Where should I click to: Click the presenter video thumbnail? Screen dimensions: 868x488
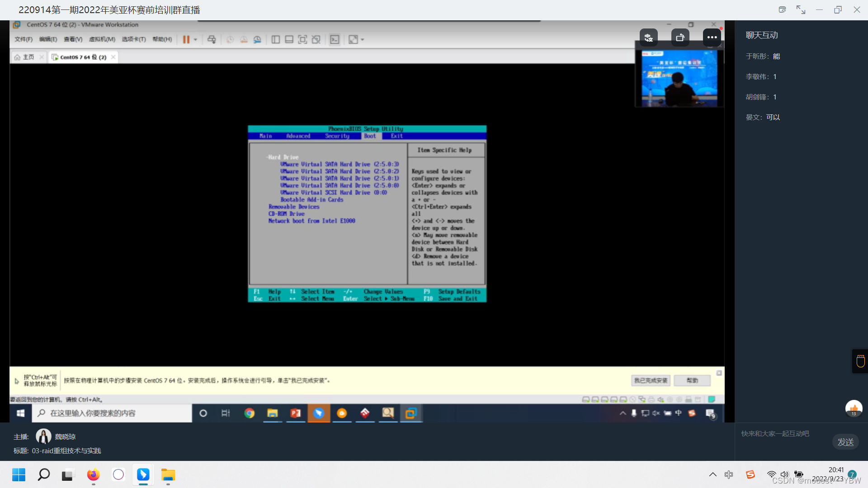pyautogui.click(x=679, y=78)
